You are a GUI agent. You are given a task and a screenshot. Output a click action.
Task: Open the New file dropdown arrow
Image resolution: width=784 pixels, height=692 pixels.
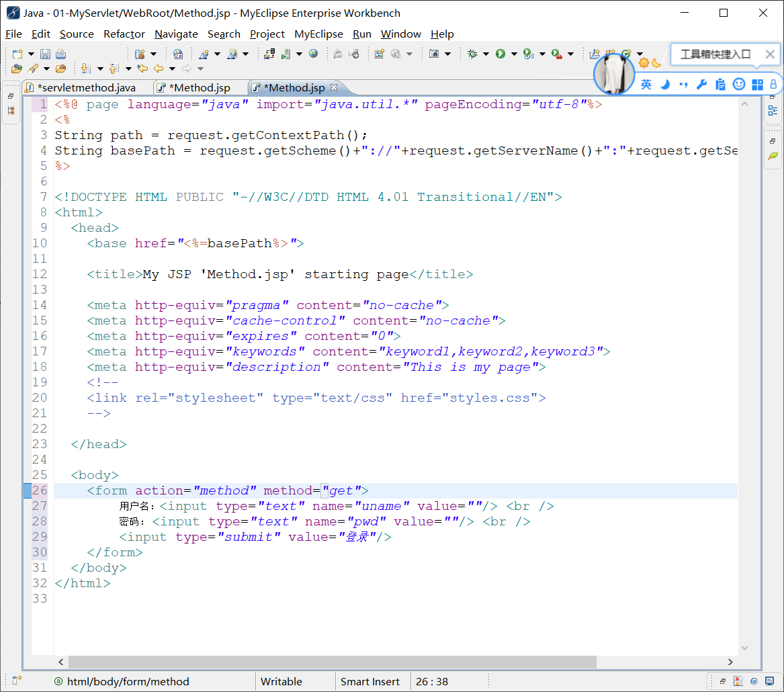[x=31, y=54]
